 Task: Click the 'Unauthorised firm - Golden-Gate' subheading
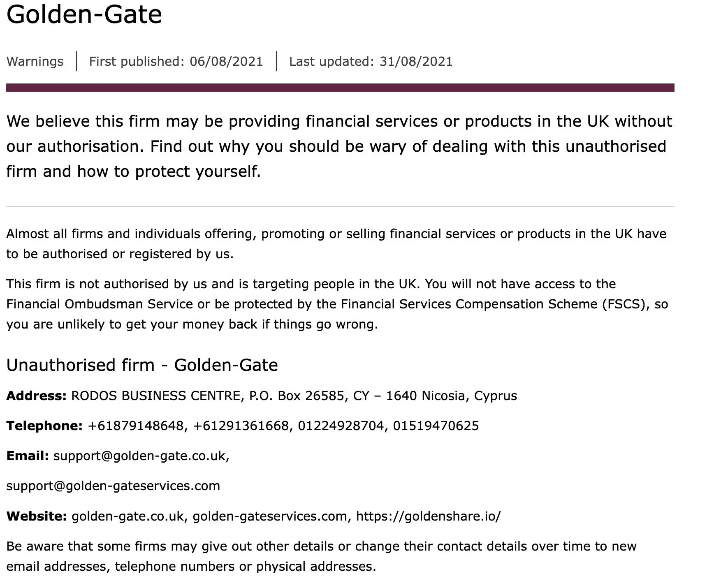click(x=142, y=365)
